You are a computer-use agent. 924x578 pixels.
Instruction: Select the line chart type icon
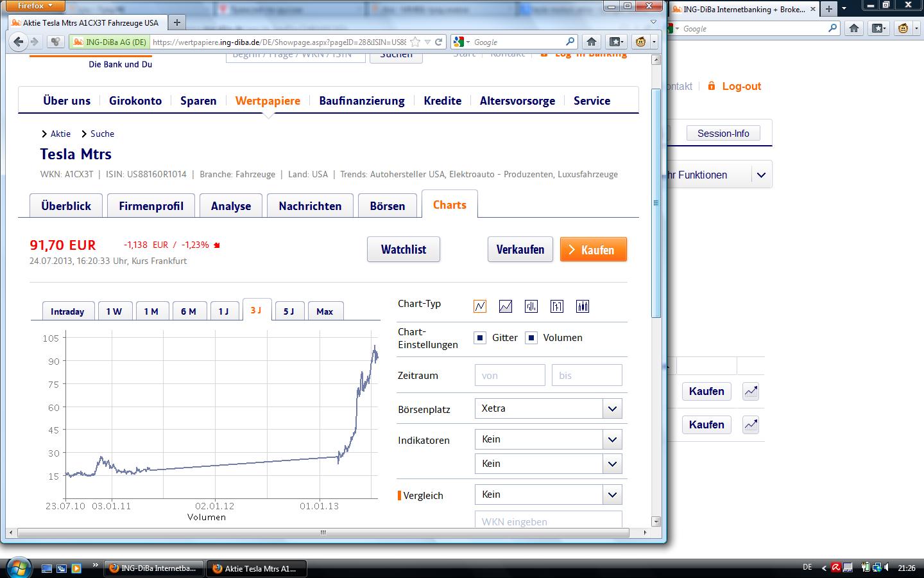[x=480, y=306]
